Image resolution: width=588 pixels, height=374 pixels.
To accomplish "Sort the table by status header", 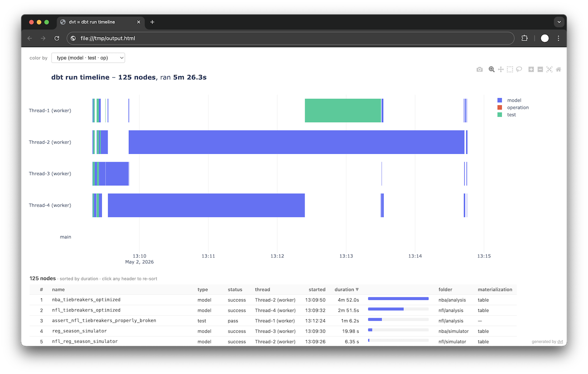I will (x=235, y=289).
